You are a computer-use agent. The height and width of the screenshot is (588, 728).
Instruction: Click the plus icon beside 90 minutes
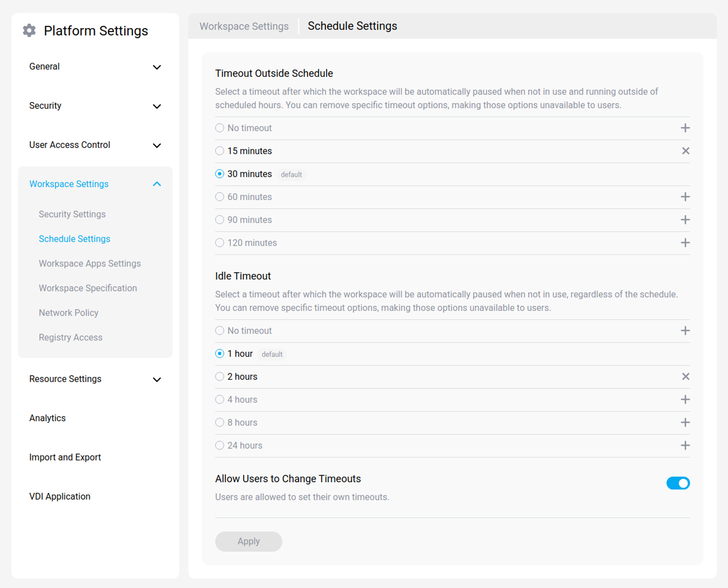(686, 219)
